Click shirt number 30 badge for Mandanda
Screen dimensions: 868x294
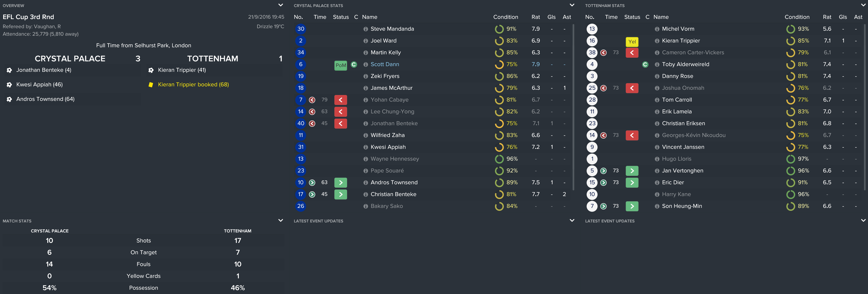click(x=300, y=29)
